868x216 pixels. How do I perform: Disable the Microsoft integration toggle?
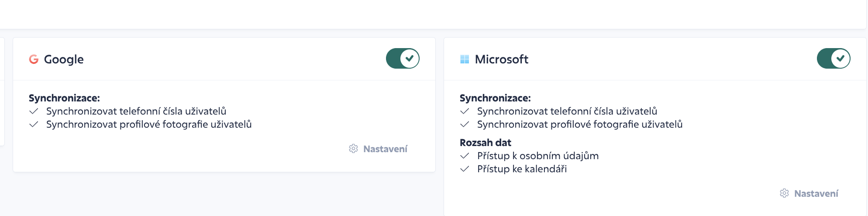click(x=834, y=59)
